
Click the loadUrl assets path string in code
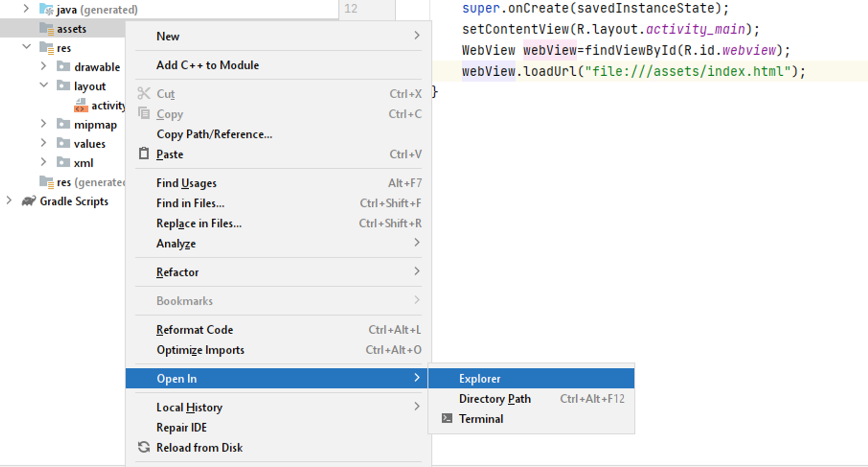[687, 71]
